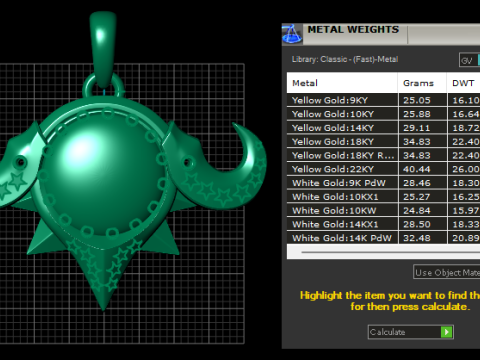480x360 pixels.
Task: Click the 16.10 DWT value
Action: tap(466, 100)
